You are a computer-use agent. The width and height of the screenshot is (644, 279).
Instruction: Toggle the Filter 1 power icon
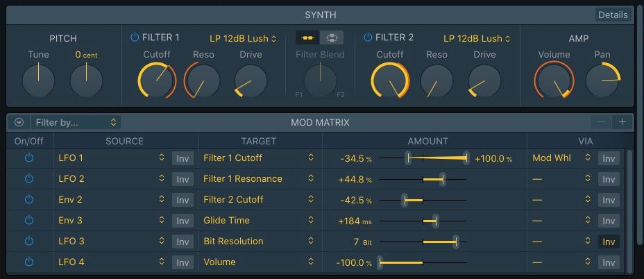pos(135,37)
